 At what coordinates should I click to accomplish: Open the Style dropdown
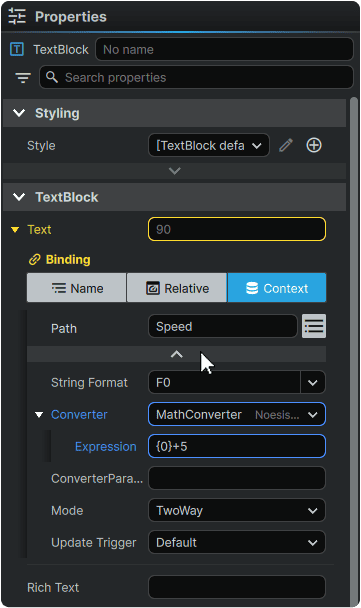point(209,145)
